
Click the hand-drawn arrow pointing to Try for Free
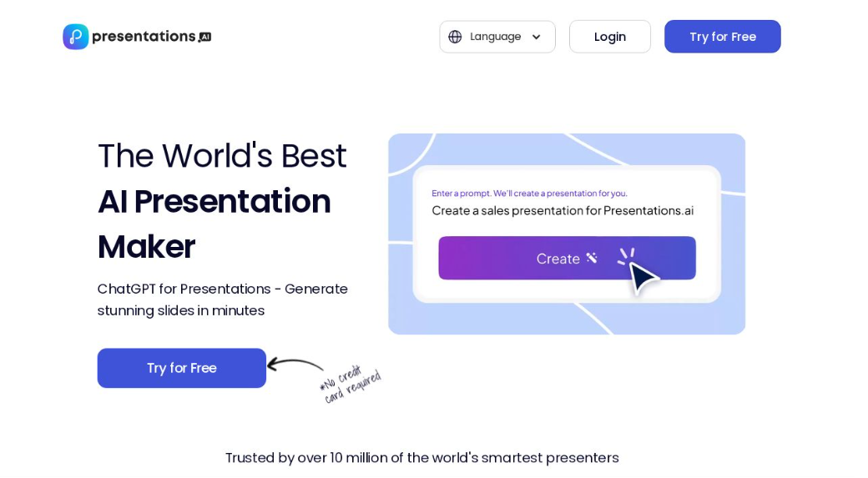[x=294, y=365]
